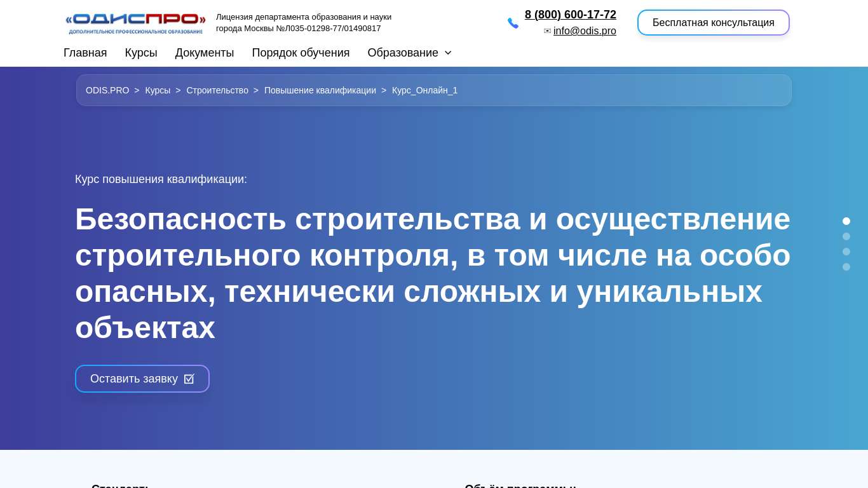Screen dimensions: 868x488
Task: Open the Главная menu item
Action: [x=85, y=53]
